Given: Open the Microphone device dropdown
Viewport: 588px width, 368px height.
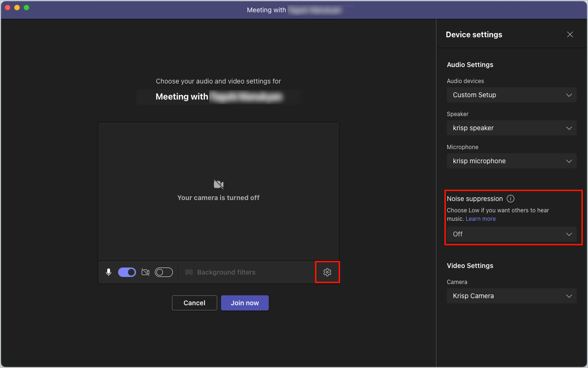Looking at the screenshot, I should 511,161.
